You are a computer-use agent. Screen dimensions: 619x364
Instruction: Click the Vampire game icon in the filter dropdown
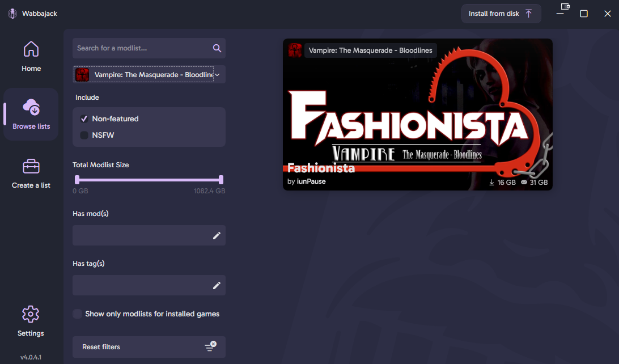[x=82, y=74]
